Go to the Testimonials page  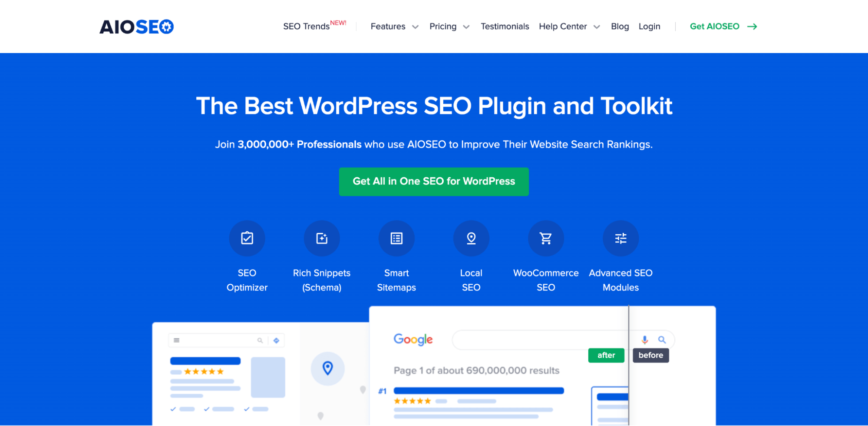point(505,27)
